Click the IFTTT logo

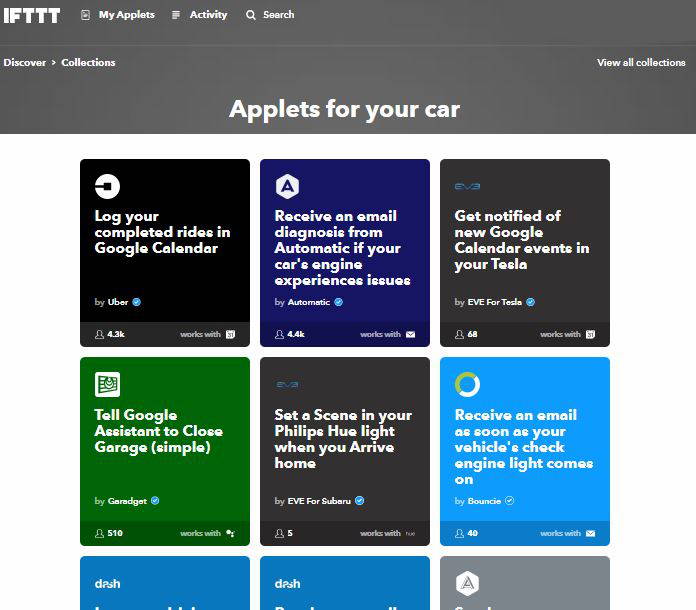click(32, 16)
